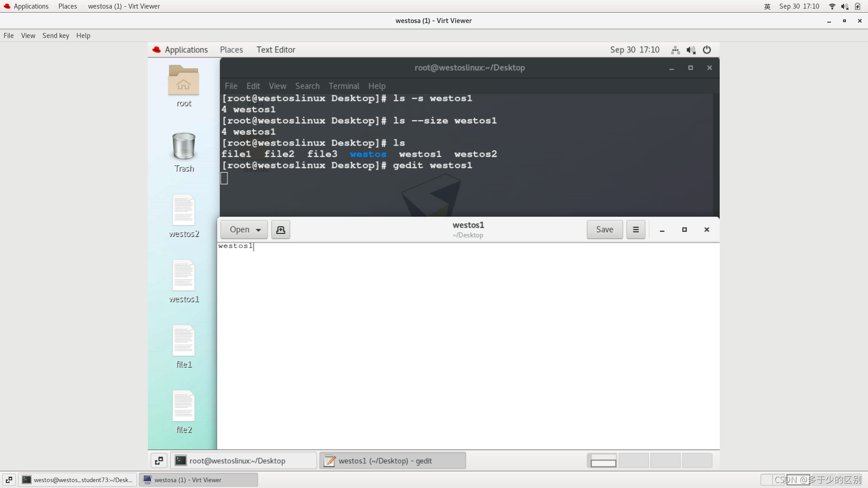Open the Terminal menu in terminal window
The width and height of the screenshot is (868, 488).
[344, 86]
